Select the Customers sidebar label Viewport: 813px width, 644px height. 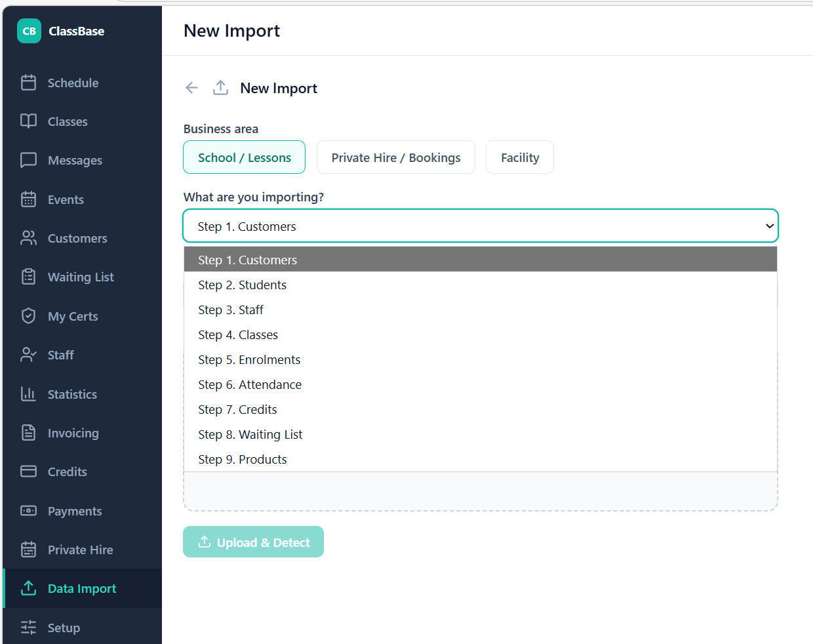coord(77,238)
